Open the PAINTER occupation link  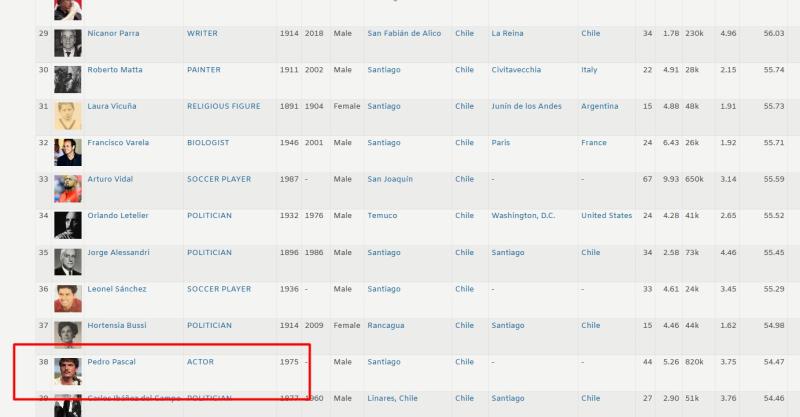point(204,70)
